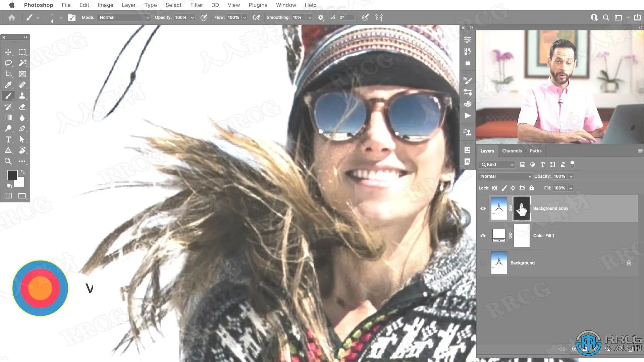Toggle pressure for opacity button
This screenshot has height=362, width=644.
click(204, 17)
